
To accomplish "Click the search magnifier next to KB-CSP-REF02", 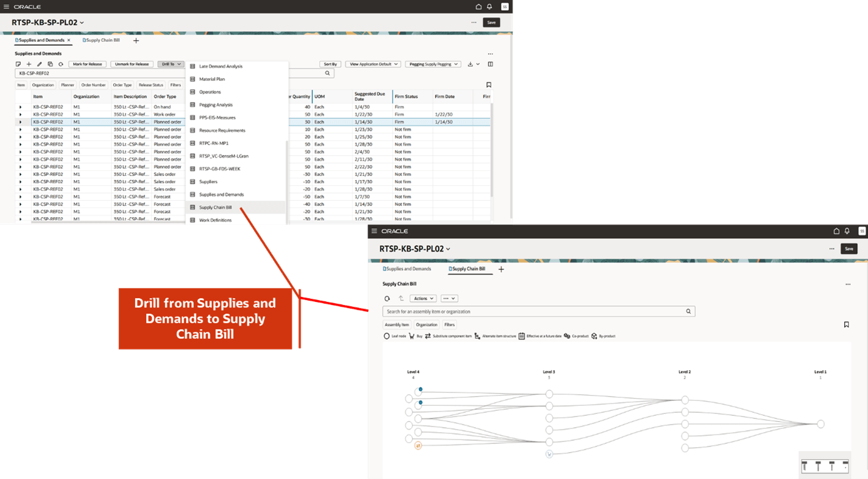I will [327, 73].
